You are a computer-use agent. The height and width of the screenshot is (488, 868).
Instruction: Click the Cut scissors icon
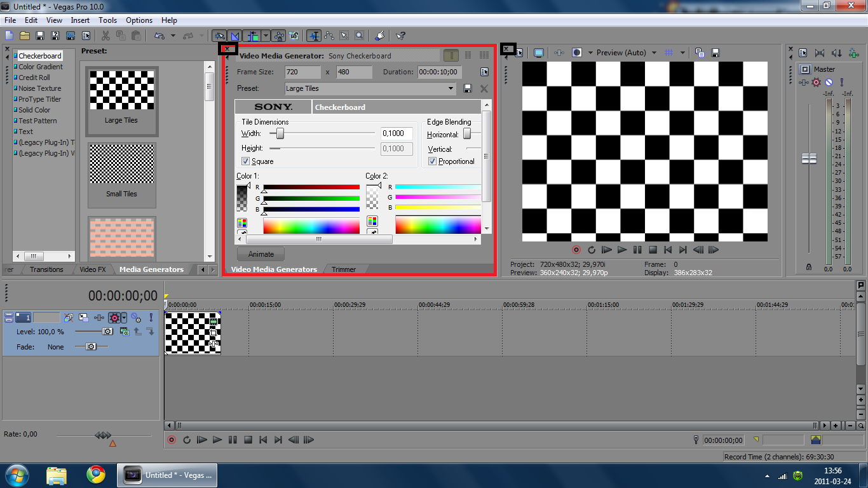point(105,36)
